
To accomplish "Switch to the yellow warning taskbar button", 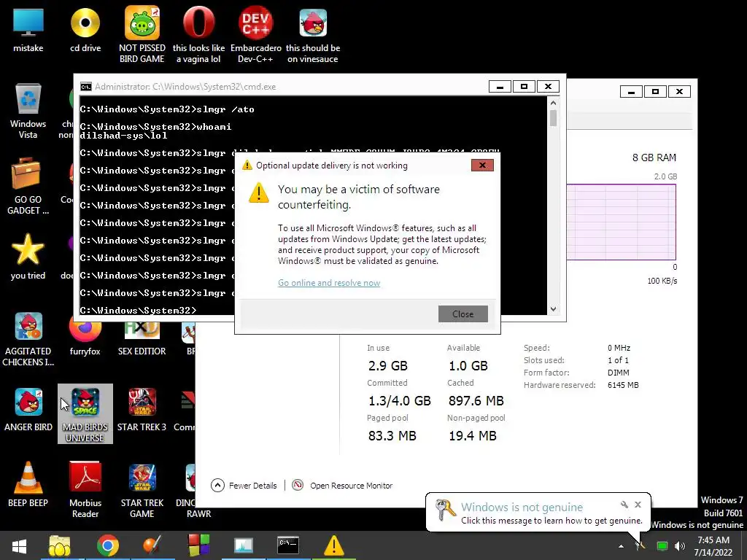I will coord(334,545).
